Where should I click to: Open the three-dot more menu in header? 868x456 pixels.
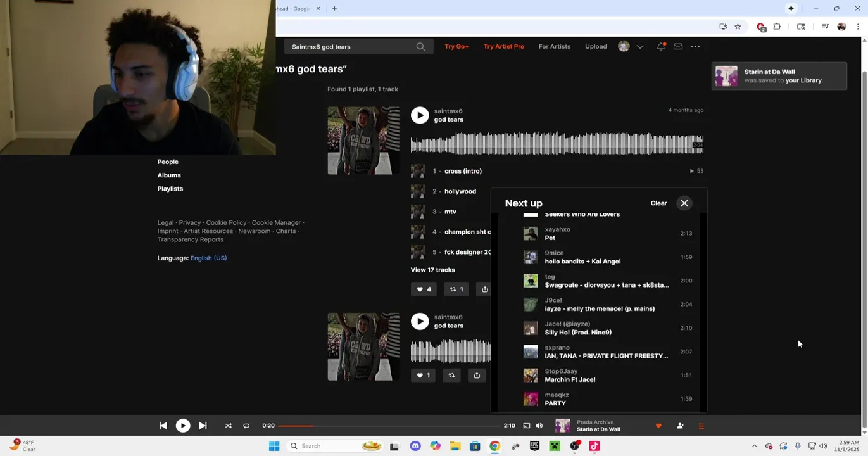[x=695, y=47]
